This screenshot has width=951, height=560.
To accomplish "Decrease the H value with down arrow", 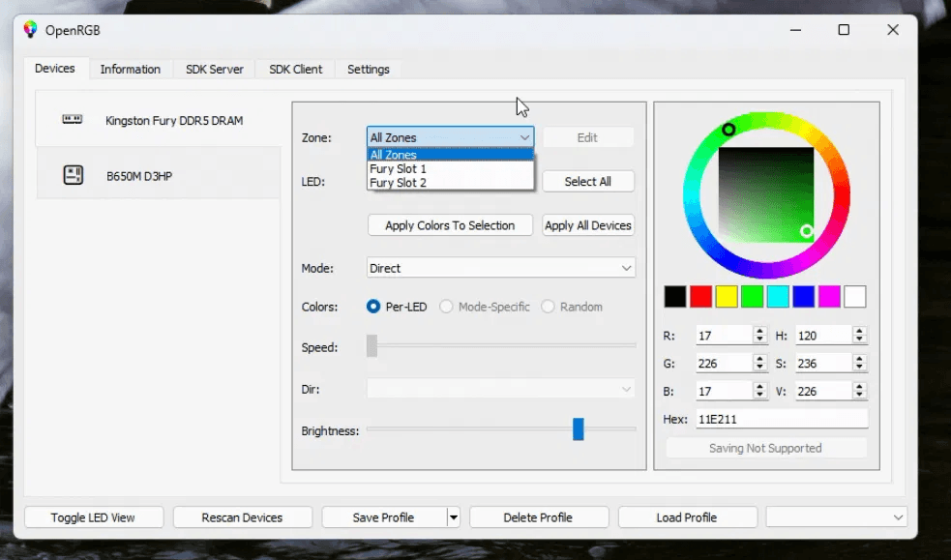I will tap(859, 340).
